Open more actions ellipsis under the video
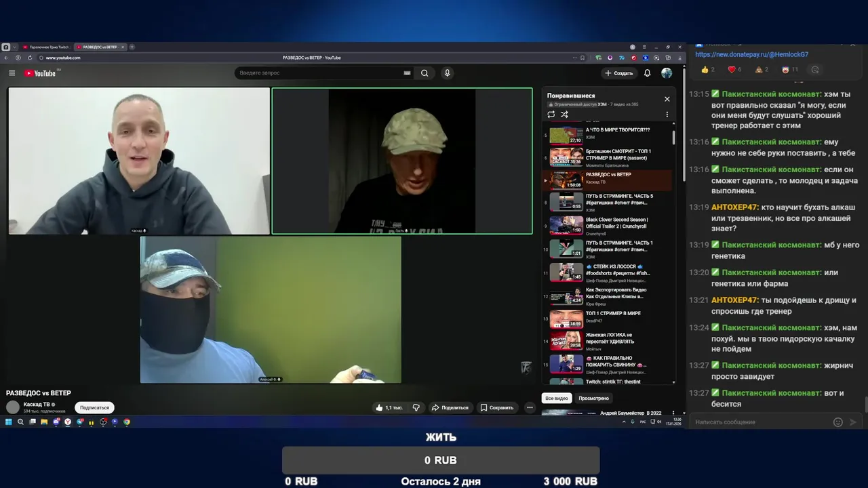 coord(530,407)
